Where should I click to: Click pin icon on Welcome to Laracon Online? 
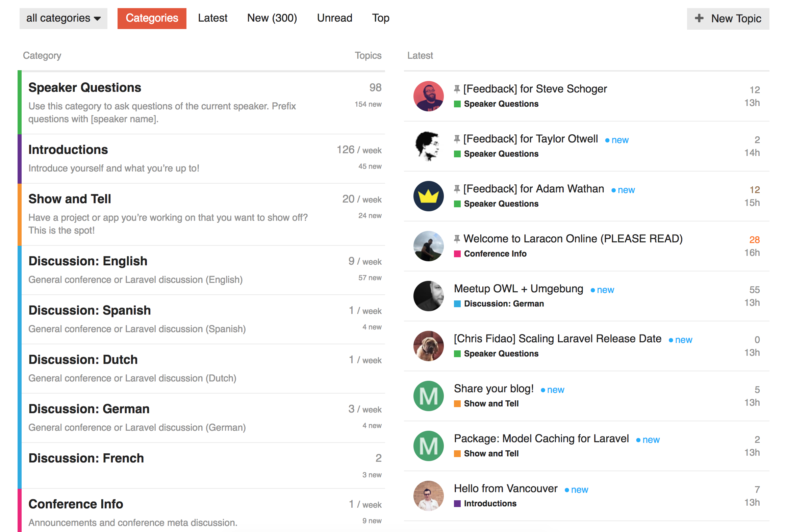(457, 239)
